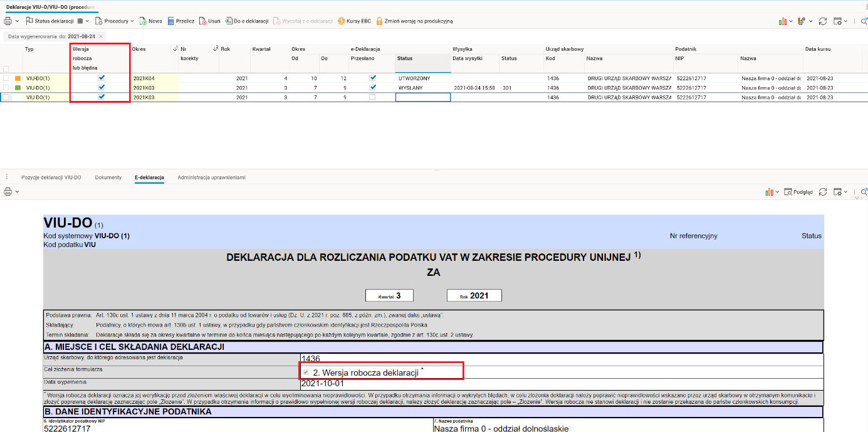This screenshot has width=868, height=432.
Task: Click the search magnifier in the top toolbar
Action: tap(863, 21)
